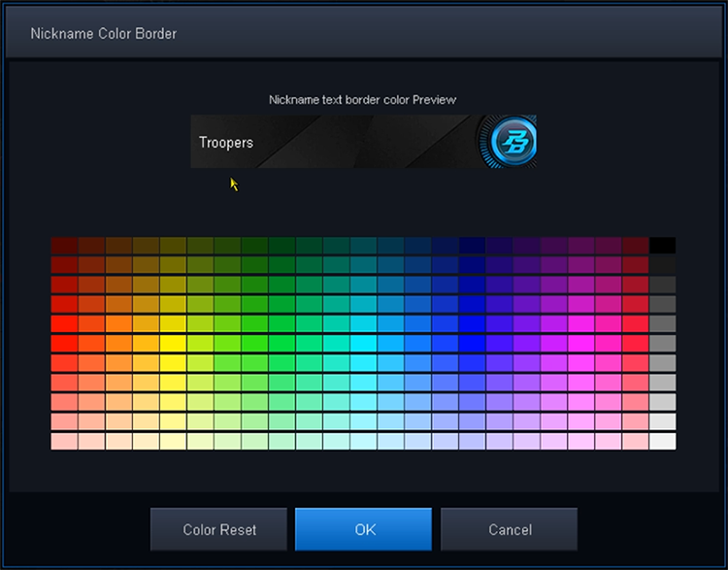Pick the palest pink swatch in bottom-left corner

click(64, 441)
